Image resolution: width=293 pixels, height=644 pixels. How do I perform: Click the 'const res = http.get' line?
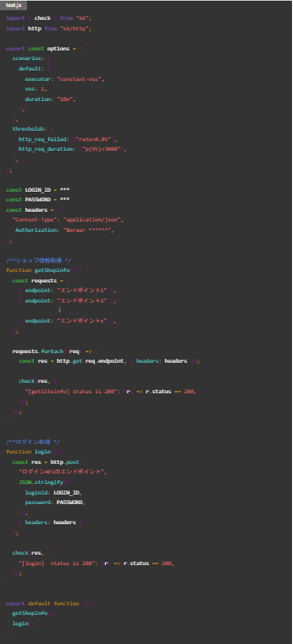coord(109,361)
